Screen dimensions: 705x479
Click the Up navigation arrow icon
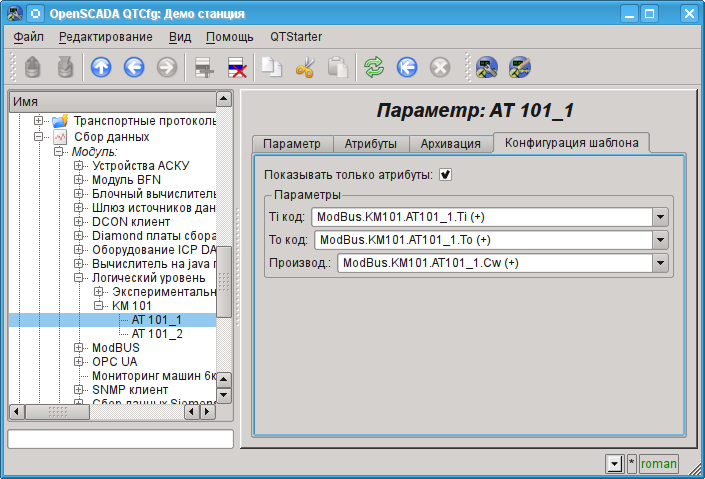(101, 67)
